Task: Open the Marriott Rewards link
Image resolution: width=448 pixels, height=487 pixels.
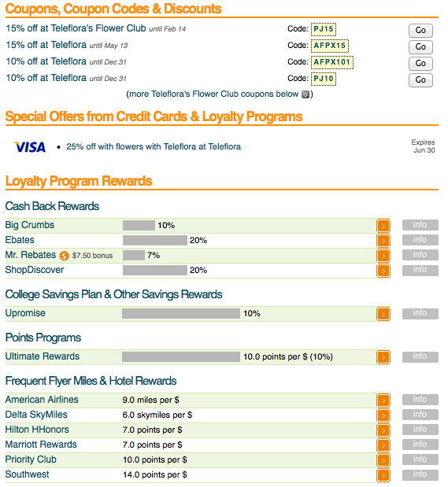Action: (41, 445)
